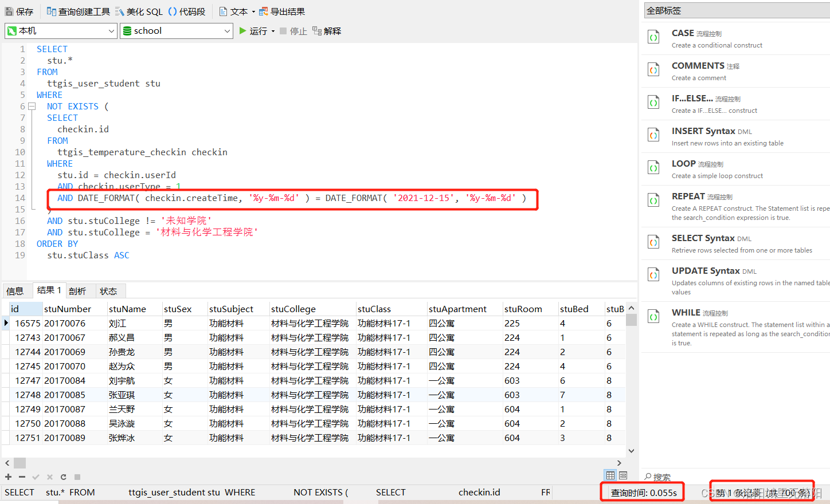This screenshot has height=504, width=830.
Task: Click the 导出结果 export result icon
Action: [x=264, y=11]
